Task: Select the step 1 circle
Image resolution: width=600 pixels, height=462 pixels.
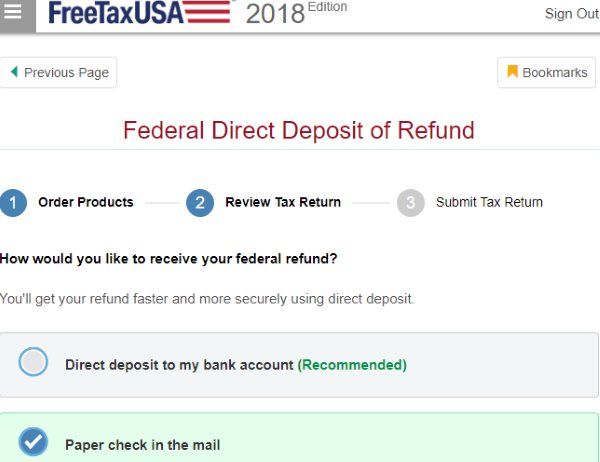Action: click(x=13, y=203)
